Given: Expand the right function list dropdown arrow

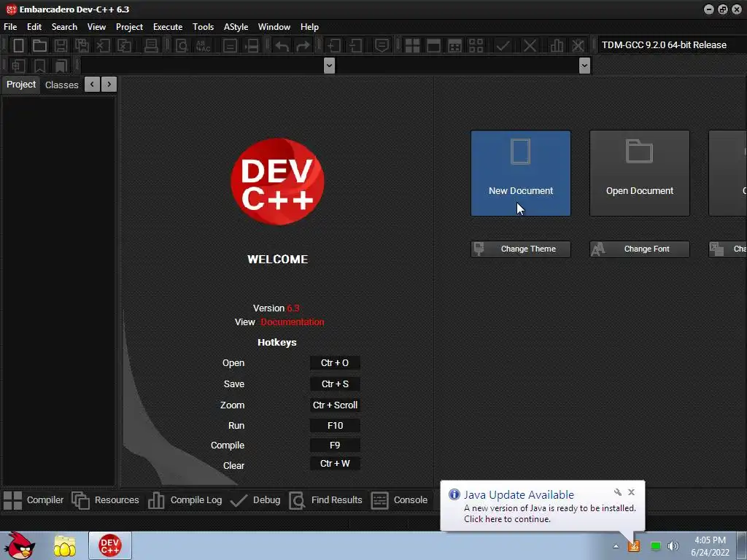Looking at the screenshot, I should [584, 65].
